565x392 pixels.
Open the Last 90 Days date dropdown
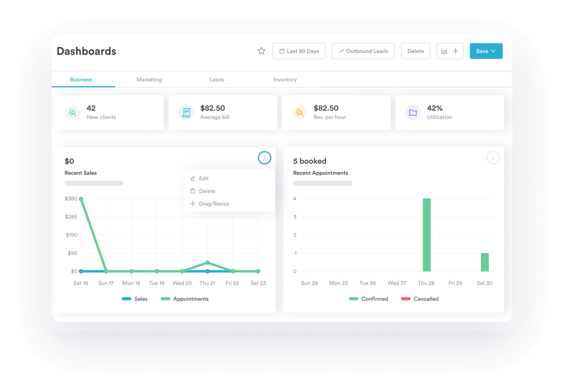click(x=299, y=51)
